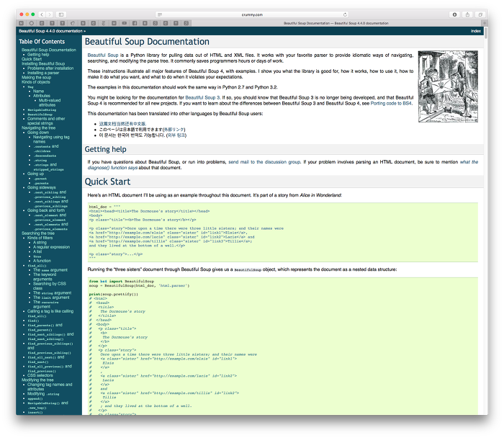The width and height of the screenshot is (504, 438).
Task: Jump to Modifying the tree section
Action: pos(37,380)
